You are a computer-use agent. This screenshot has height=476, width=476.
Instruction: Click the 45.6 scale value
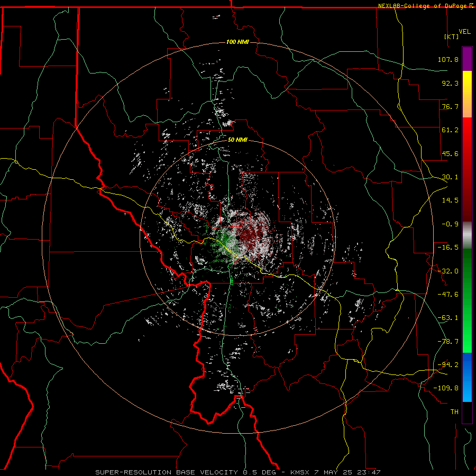click(450, 153)
